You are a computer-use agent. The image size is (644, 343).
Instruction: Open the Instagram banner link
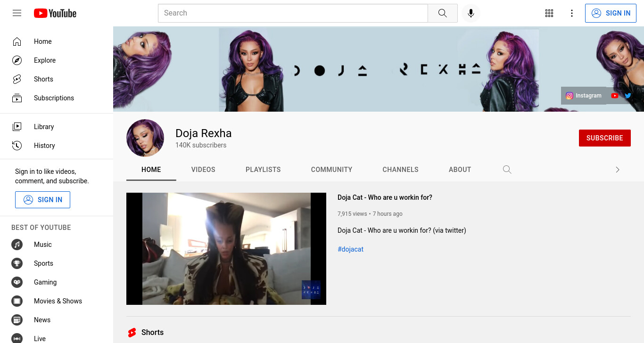[584, 96]
